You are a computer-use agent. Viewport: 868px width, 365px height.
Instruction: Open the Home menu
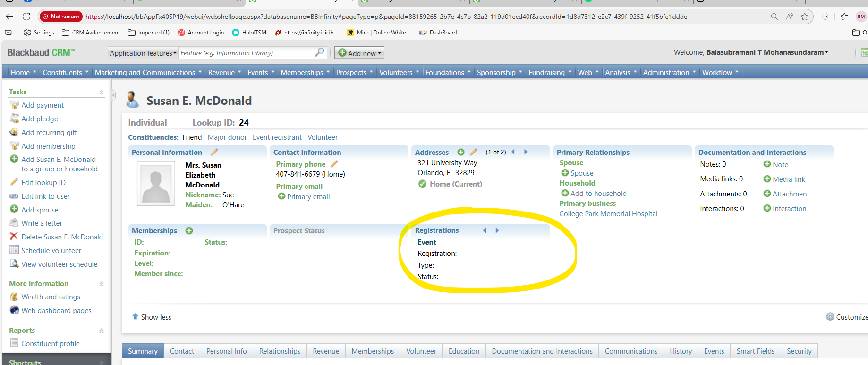click(x=24, y=72)
